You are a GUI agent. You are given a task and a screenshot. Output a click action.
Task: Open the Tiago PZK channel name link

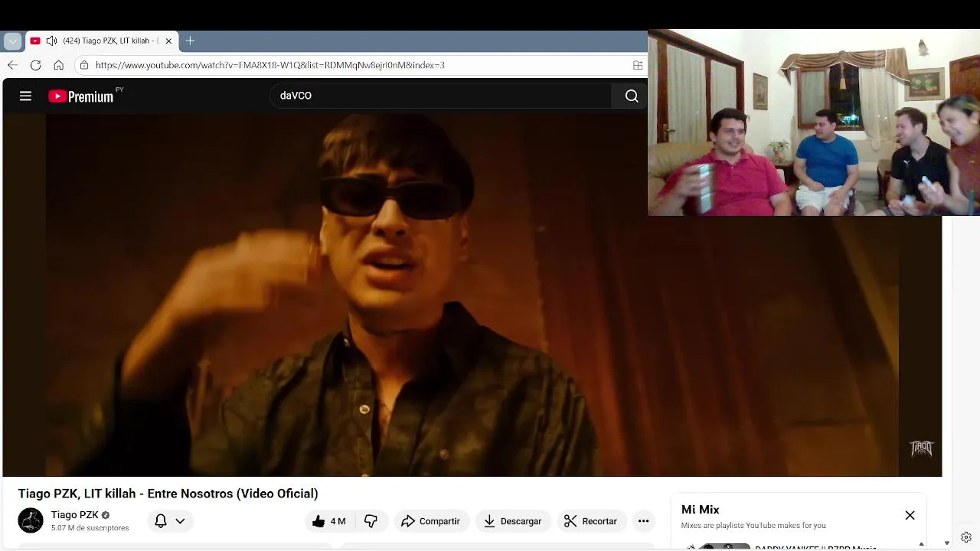click(x=75, y=515)
